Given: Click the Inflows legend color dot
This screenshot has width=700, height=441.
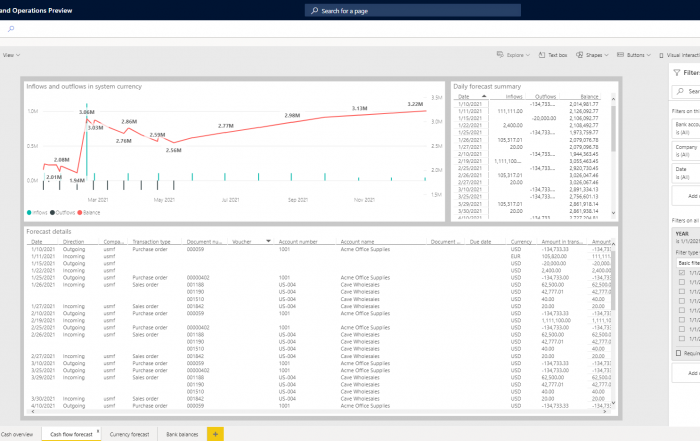Looking at the screenshot, I should (x=29, y=212).
